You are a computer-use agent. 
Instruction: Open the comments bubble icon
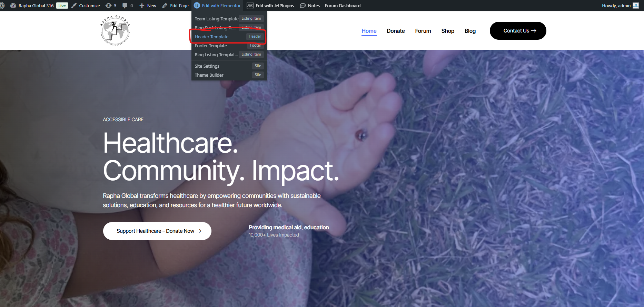pos(127,6)
